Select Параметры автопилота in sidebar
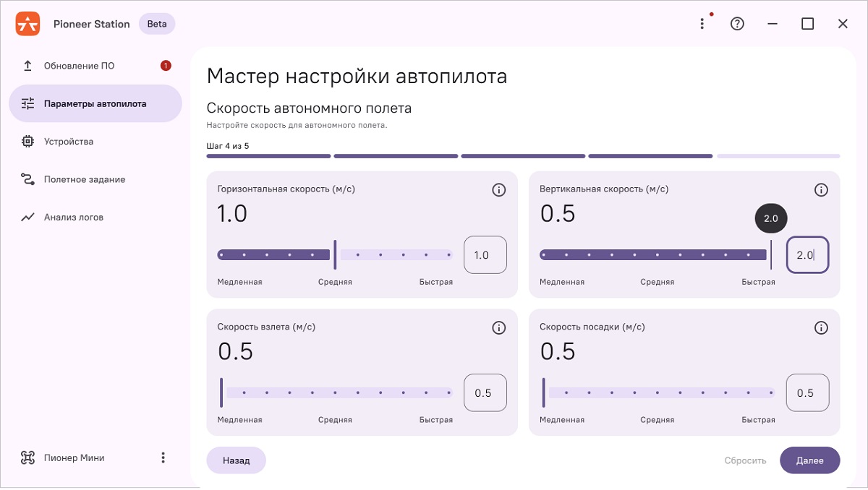This screenshot has height=490, width=868. tap(95, 104)
